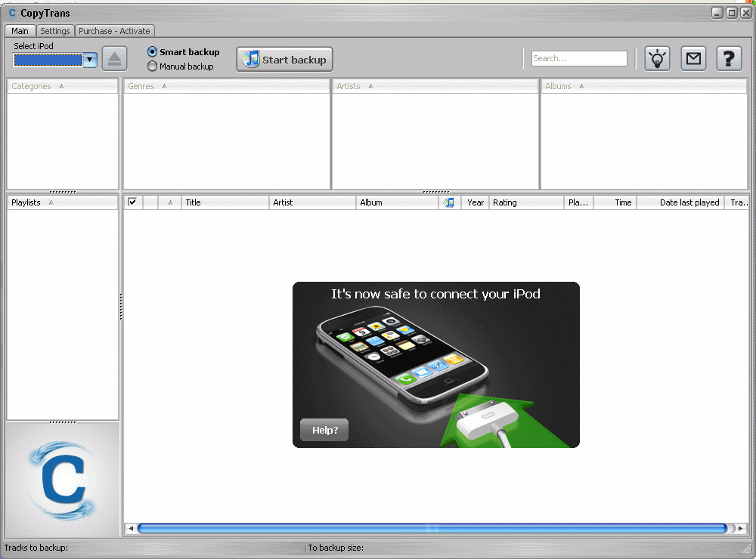Screen dimensions: 756x559
Task: Sort Artists panel by its header
Action: (x=435, y=86)
